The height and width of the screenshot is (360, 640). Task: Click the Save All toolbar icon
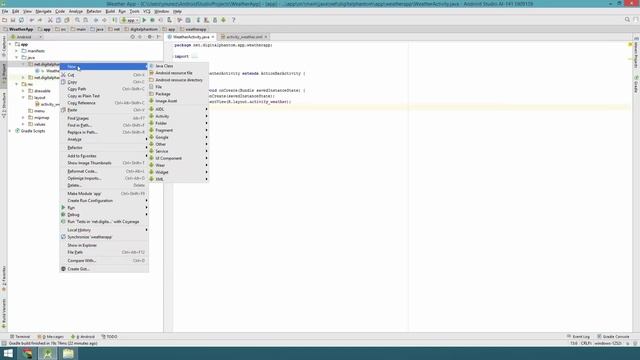(x=13, y=20)
